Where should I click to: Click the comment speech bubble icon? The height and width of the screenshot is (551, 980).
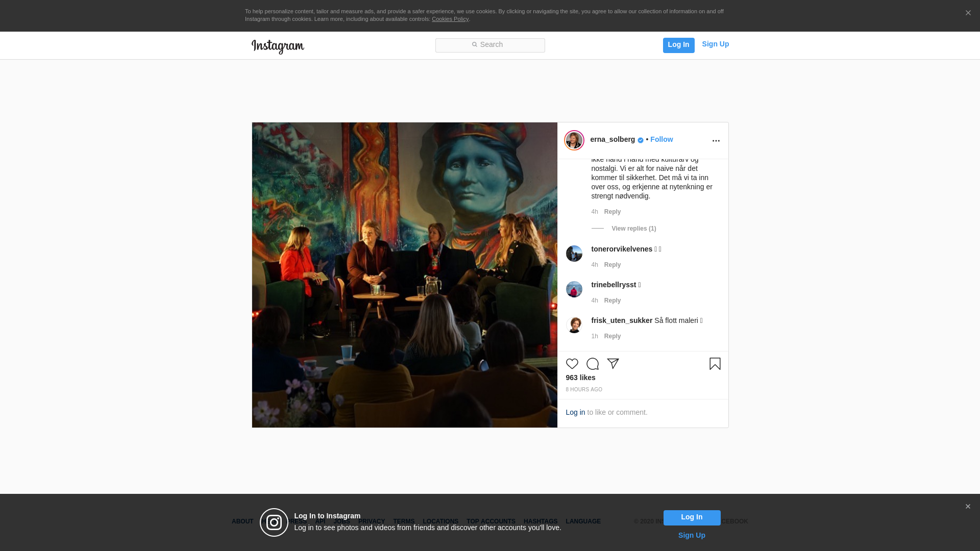[x=592, y=364]
